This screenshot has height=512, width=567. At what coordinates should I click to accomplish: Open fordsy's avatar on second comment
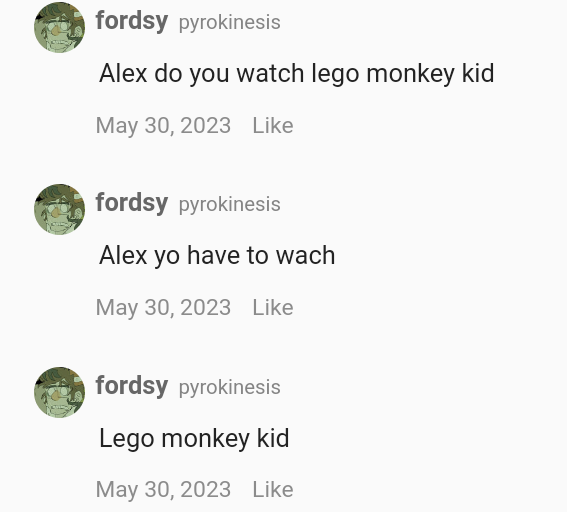pos(59,209)
